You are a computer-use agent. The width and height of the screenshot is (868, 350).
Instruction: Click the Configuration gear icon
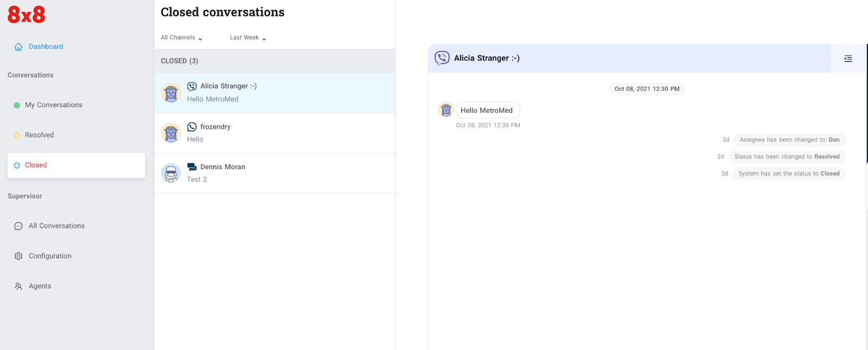pos(18,256)
